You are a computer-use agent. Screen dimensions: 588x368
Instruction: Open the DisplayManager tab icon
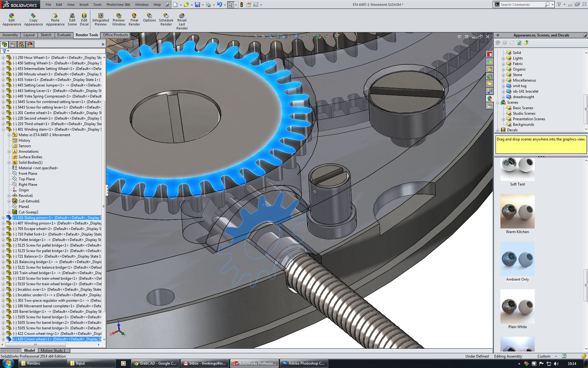30,44
